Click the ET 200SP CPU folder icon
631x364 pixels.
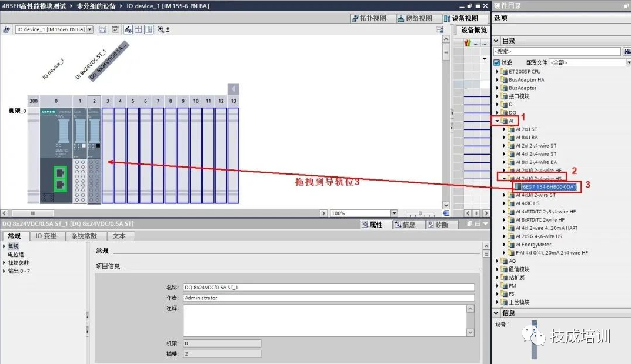504,71
